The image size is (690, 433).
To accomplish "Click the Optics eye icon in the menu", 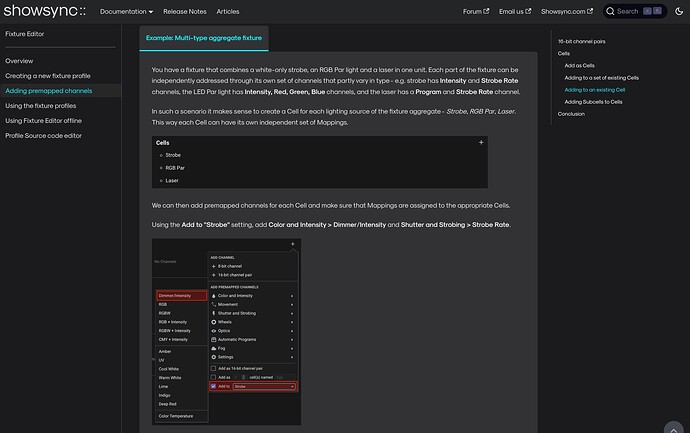I will (213, 331).
